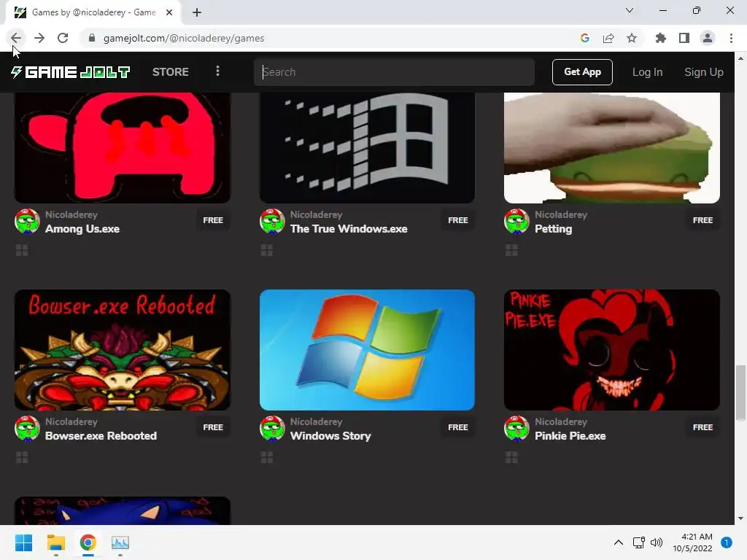The image size is (747, 560).
Task: Open the volume control in the tray
Action: point(657,542)
